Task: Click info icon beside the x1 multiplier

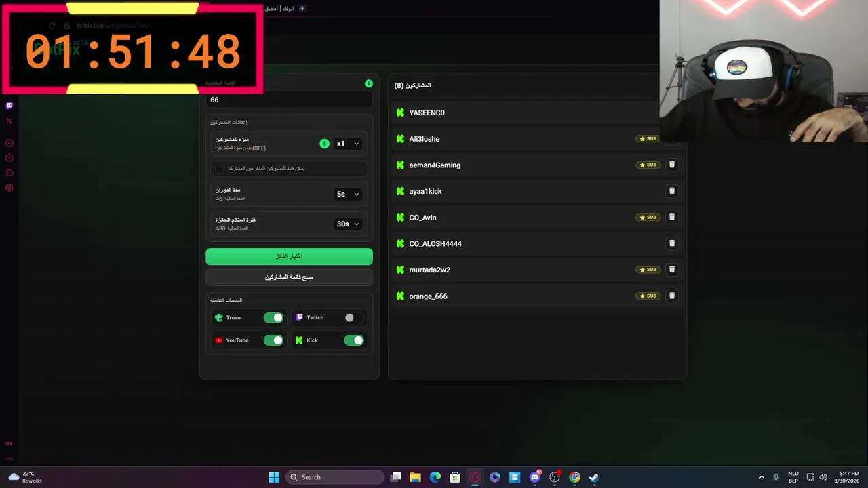Action: coord(324,144)
